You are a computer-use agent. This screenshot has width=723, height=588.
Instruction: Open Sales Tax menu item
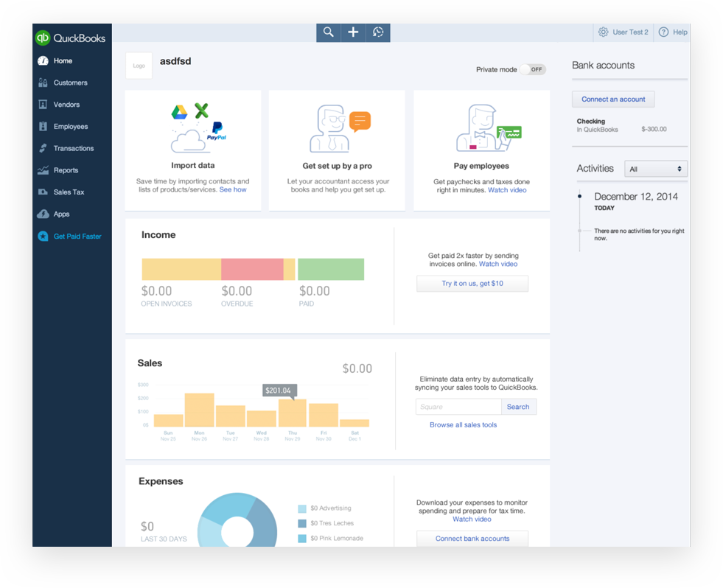click(69, 192)
